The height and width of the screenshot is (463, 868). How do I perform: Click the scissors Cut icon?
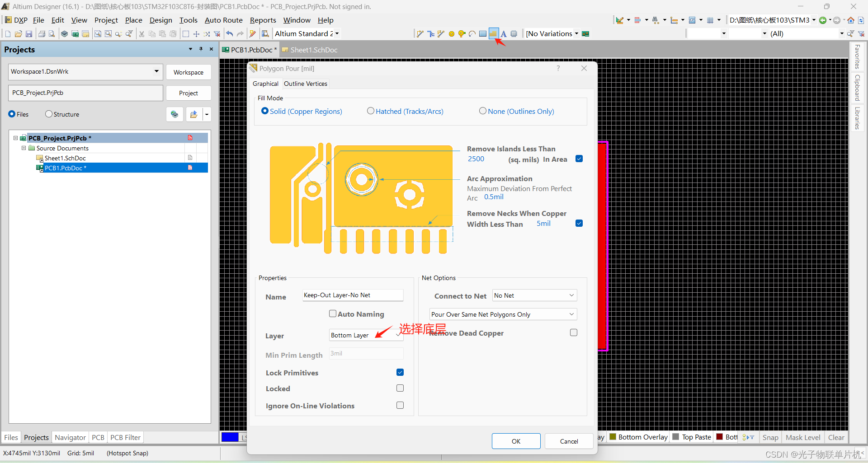[x=142, y=34]
